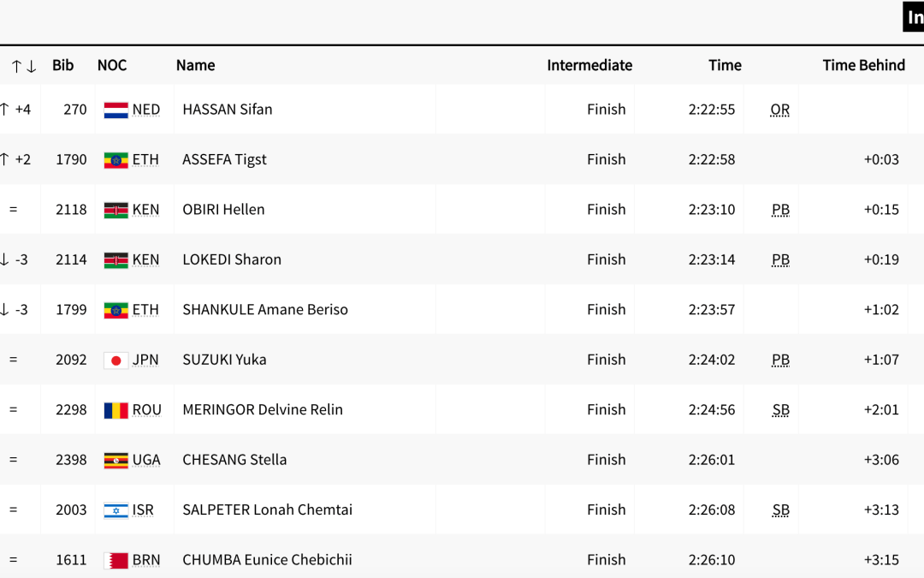The height and width of the screenshot is (578, 924).
Task: Sort results by Bib column header
Action: click(x=63, y=65)
